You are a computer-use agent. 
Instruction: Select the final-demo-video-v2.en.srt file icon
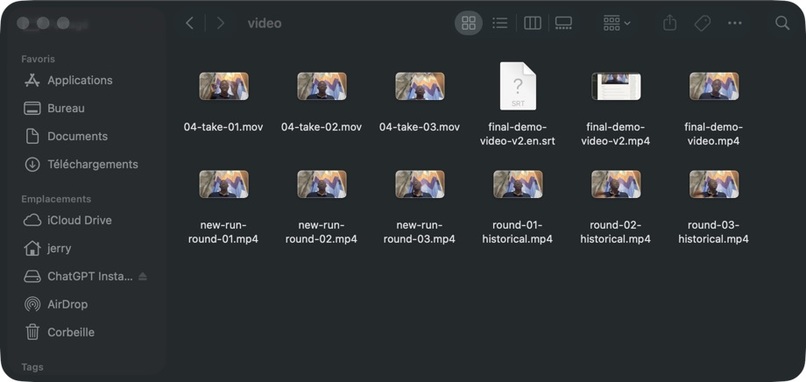click(518, 86)
